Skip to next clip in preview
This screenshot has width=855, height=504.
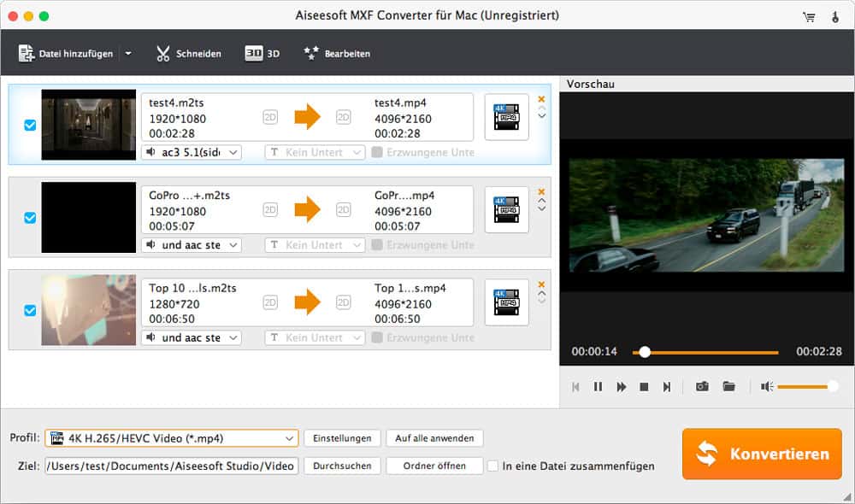[x=666, y=387]
